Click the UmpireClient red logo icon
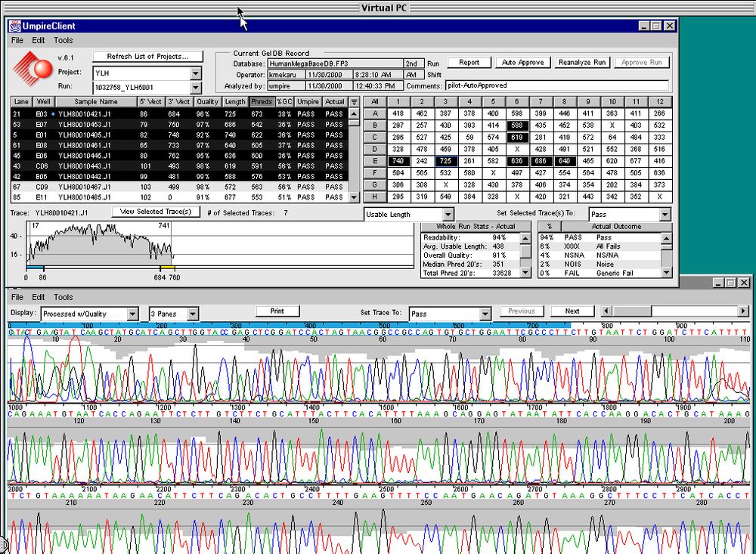The height and width of the screenshot is (554, 756). pos(33,69)
